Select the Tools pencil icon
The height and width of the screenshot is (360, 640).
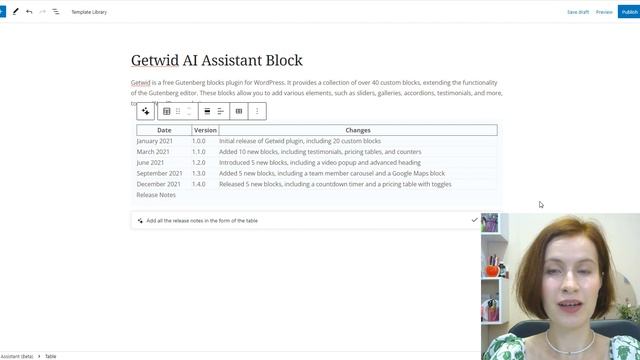point(16,12)
